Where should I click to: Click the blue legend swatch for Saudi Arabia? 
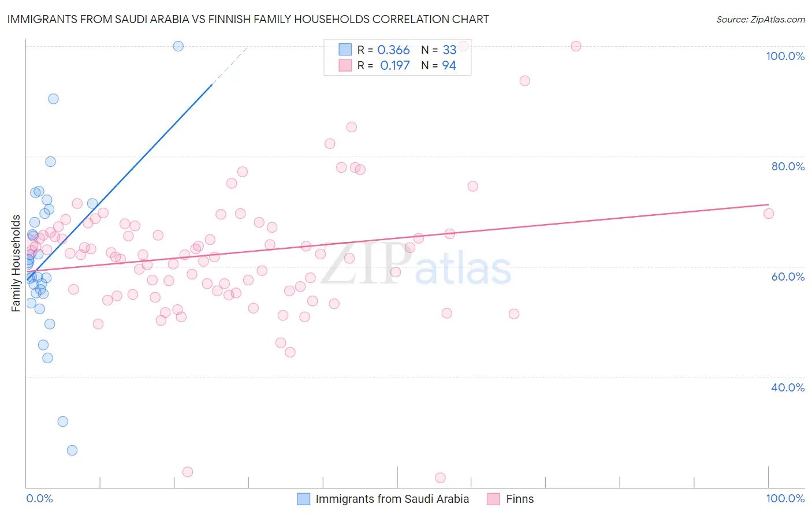click(x=304, y=499)
